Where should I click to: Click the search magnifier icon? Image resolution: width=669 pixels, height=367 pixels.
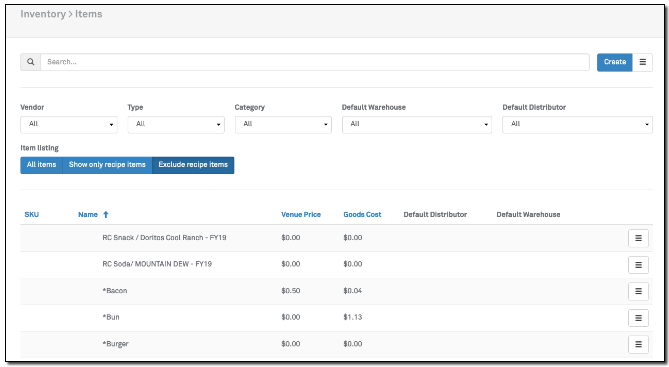pyautogui.click(x=31, y=62)
